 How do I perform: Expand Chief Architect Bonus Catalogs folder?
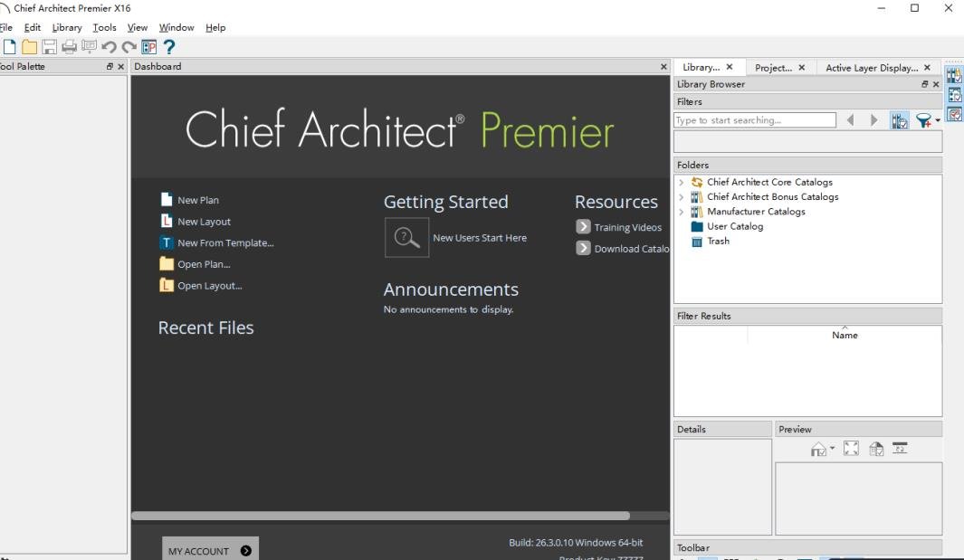682,196
